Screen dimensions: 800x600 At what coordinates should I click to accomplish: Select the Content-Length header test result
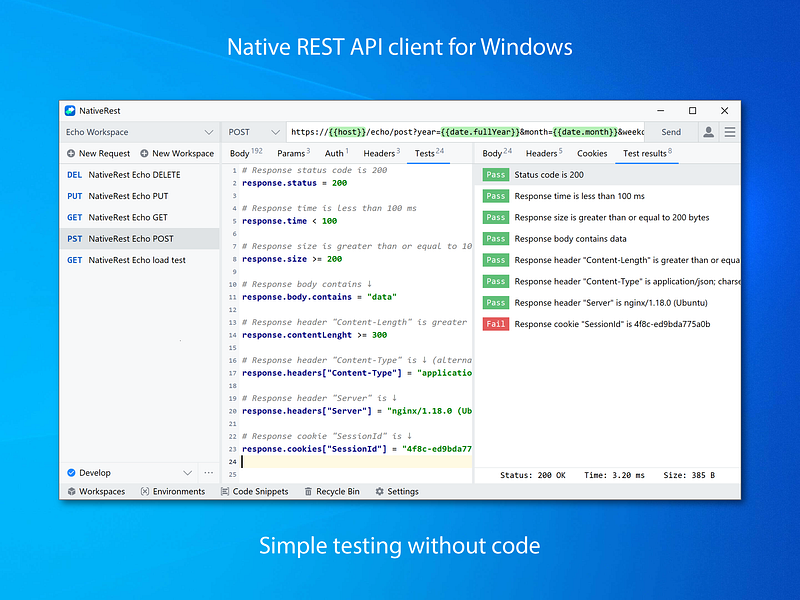tap(607, 260)
